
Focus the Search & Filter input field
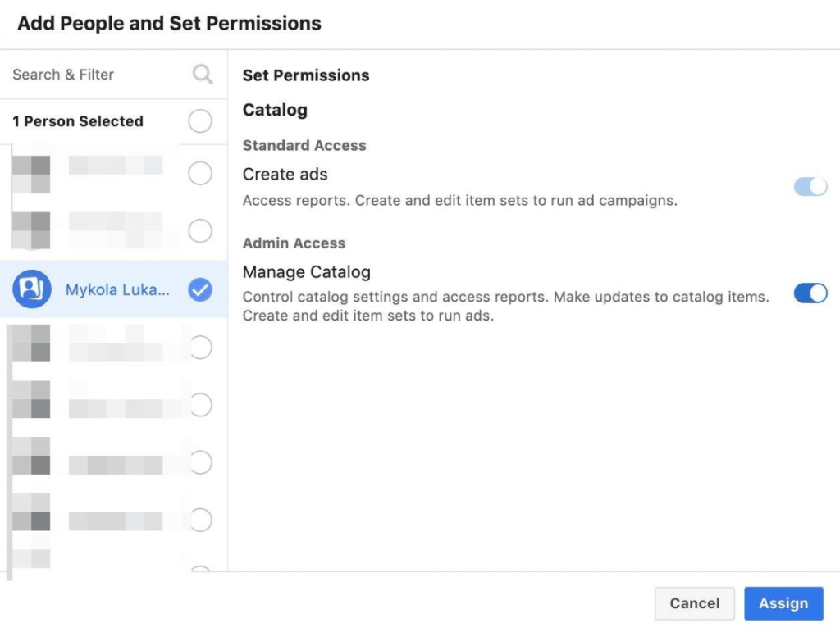[x=98, y=75]
